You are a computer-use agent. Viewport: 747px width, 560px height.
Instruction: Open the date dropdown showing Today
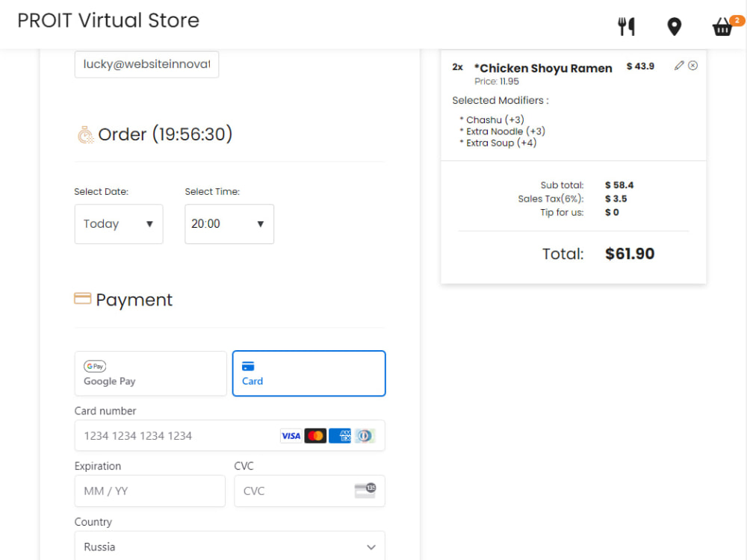tap(118, 224)
